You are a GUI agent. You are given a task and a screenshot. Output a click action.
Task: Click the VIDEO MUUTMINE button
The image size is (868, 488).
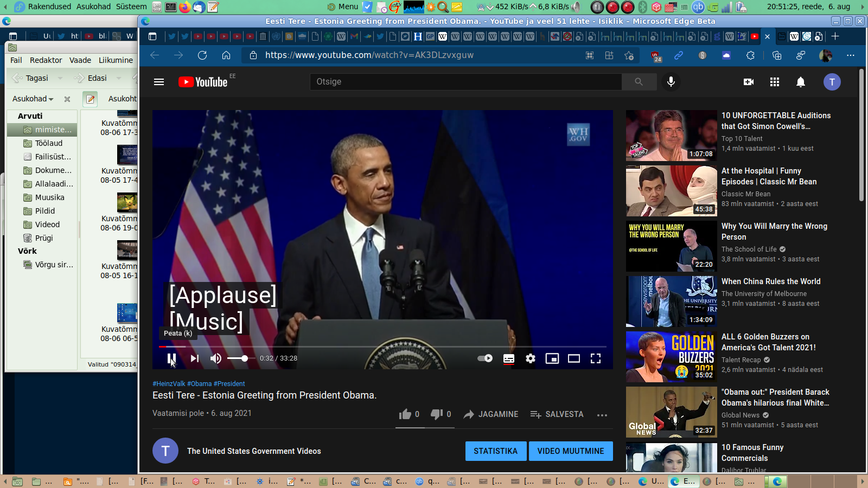pyautogui.click(x=570, y=451)
